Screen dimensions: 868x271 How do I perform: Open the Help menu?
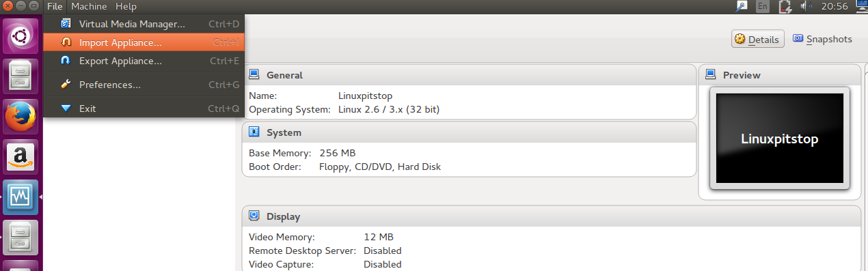pyautogui.click(x=126, y=6)
